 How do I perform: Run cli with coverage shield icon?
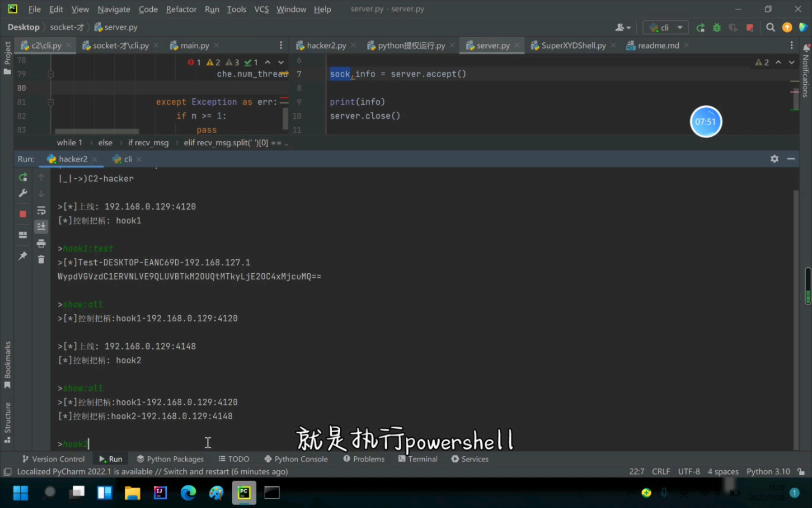pos(733,27)
